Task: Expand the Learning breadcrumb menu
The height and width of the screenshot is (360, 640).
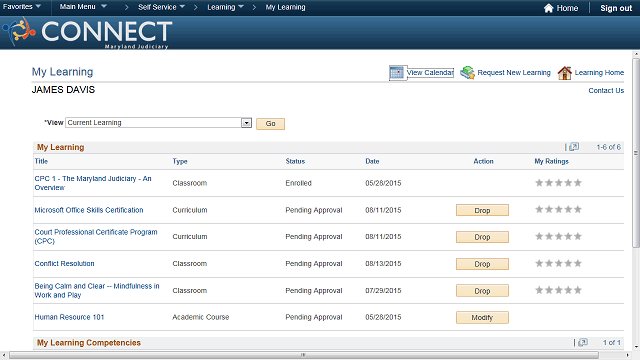Action: (225, 7)
